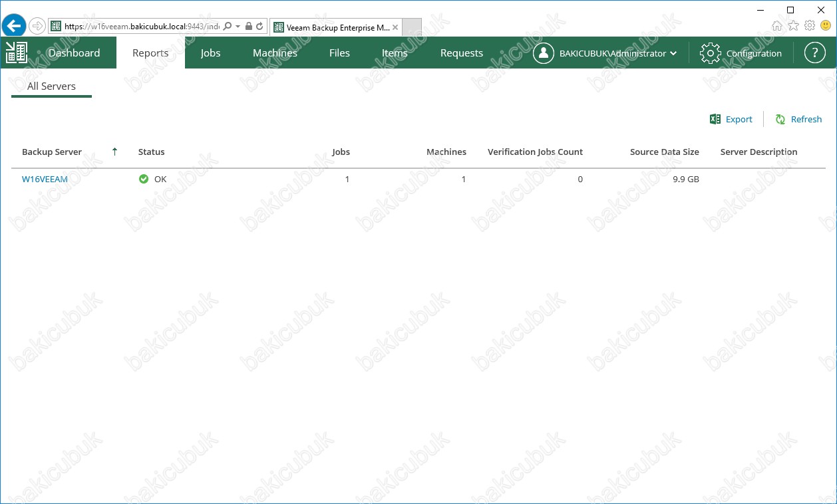Switch to the Items tab
Image resolution: width=837 pixels, height=504 pixels.
tap(395, 53)
